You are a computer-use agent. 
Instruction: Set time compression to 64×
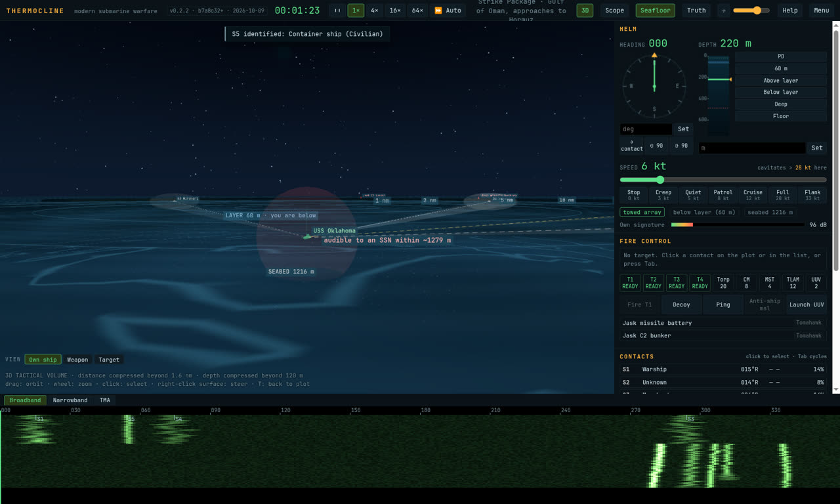click(417, 10)
